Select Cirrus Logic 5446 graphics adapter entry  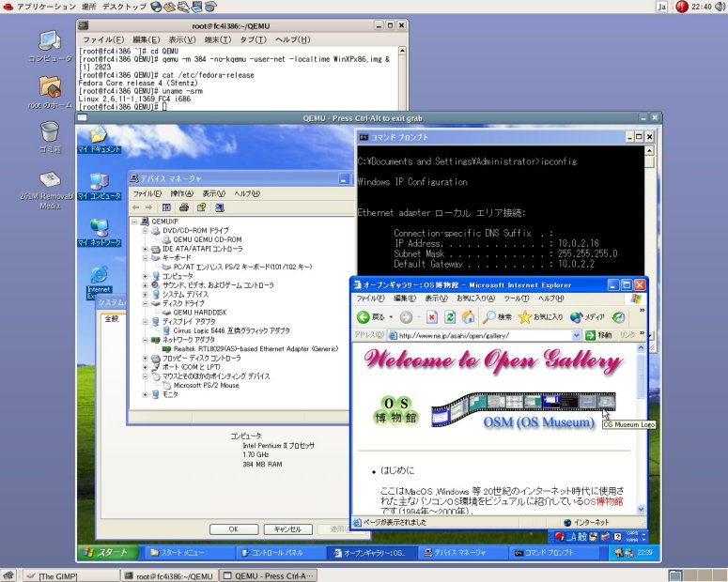tap(231, 331)
